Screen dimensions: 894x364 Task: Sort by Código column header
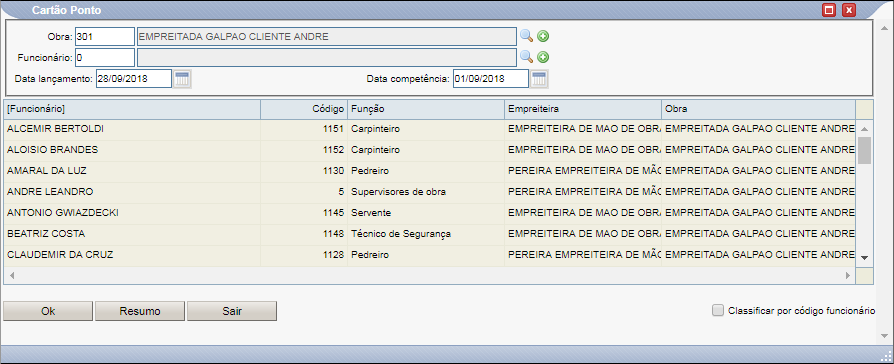coord(304,109)
